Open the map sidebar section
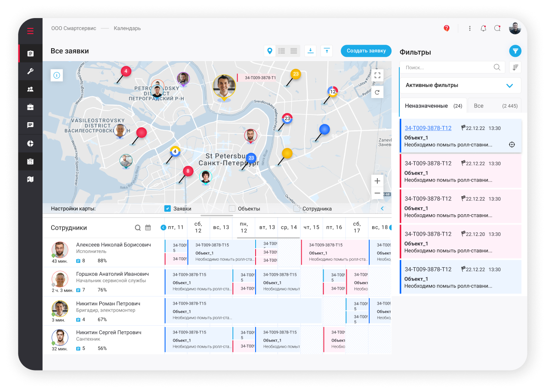 30,179
